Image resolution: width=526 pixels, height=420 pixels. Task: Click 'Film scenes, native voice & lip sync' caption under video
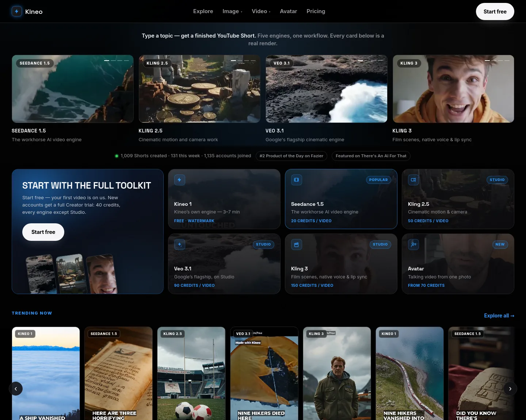432,140
